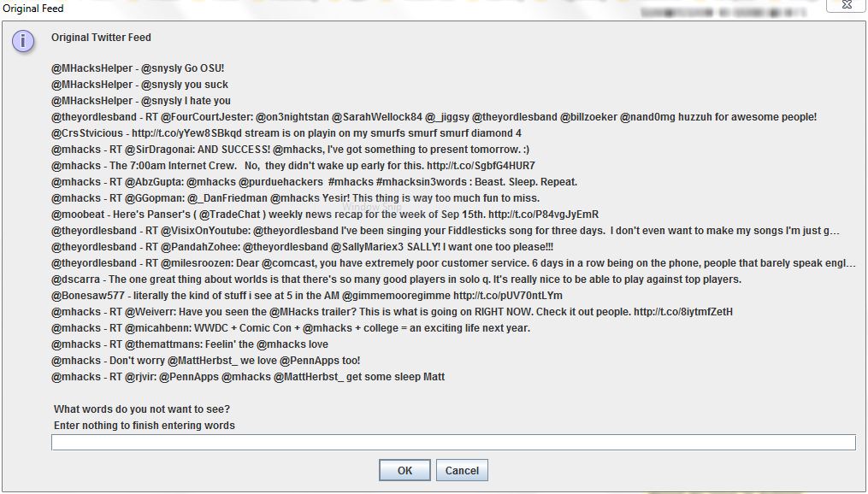
Task: Dismiss the dialog with Cancel
Action: [462, 470]
